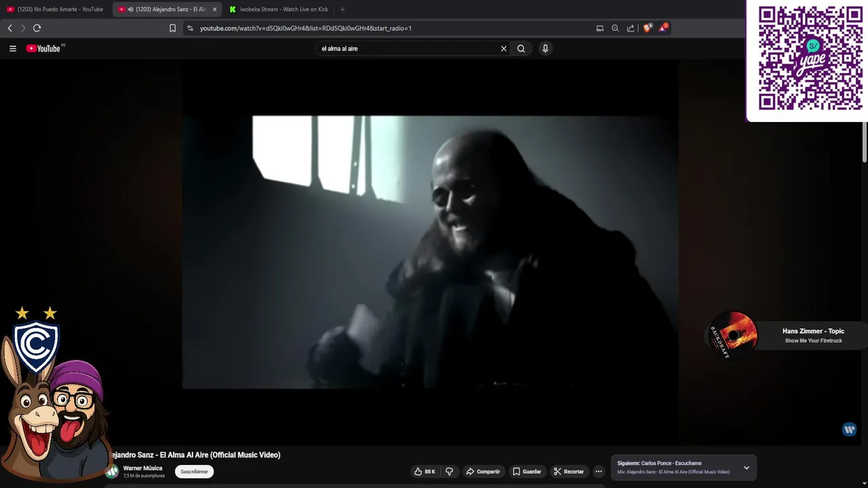
Task: Like the video (88 K)
Action: (x=425, y=472)
